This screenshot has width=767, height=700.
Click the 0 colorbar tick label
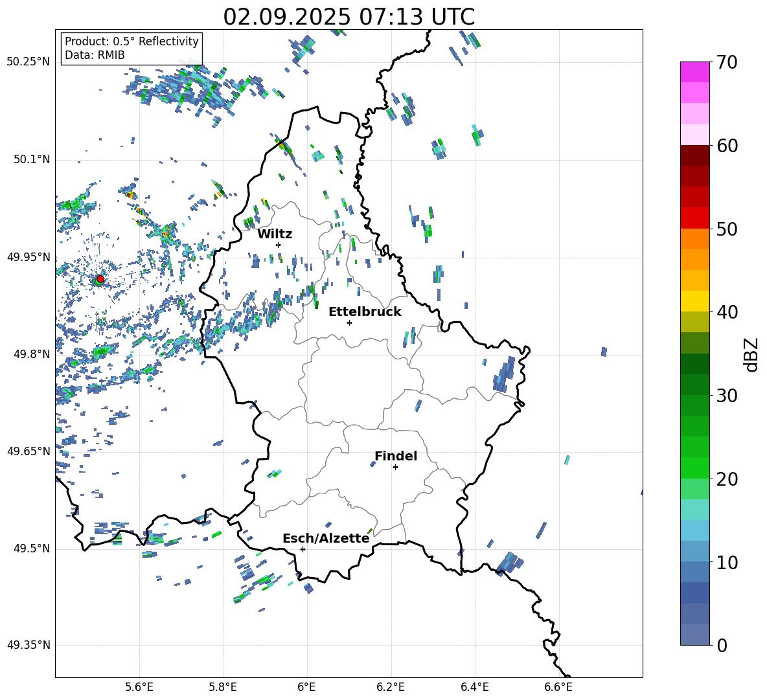pos(722,645)
